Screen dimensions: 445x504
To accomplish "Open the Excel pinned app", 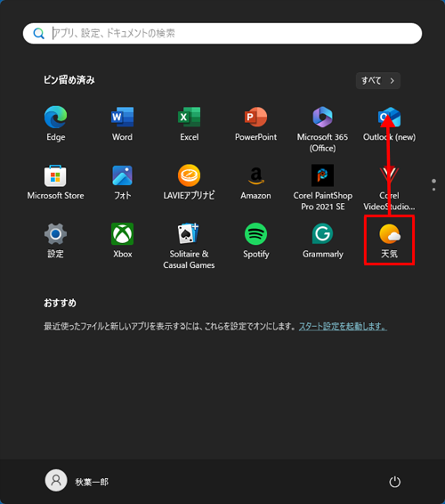I will point(189,124).
